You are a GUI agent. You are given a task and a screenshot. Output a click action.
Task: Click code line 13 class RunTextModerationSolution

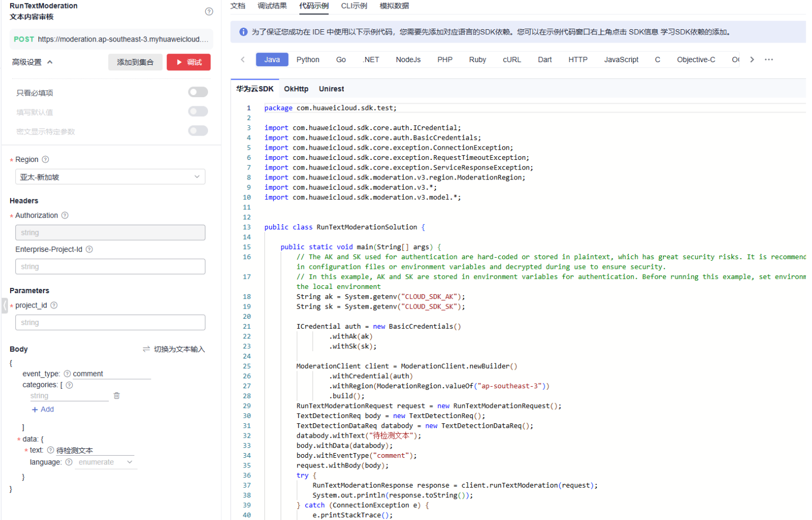pyautogui.click(x=345, y=227)
